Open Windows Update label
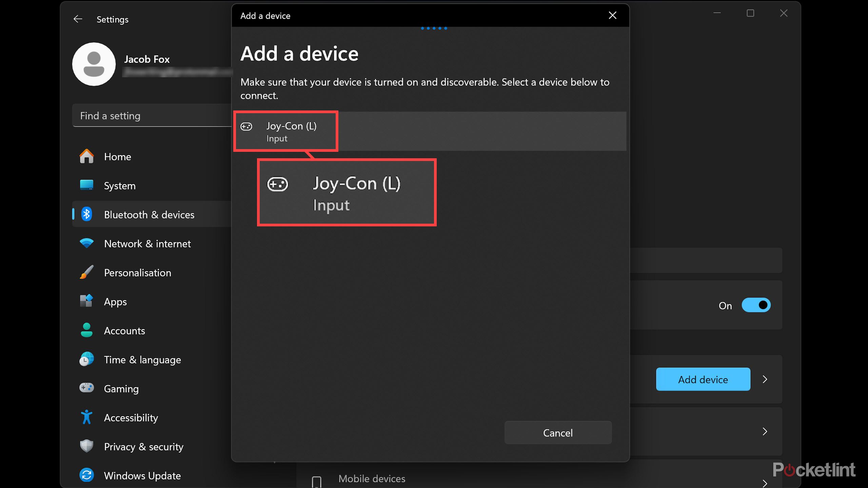This screenshot has height=488, width=868. point(142,476)
